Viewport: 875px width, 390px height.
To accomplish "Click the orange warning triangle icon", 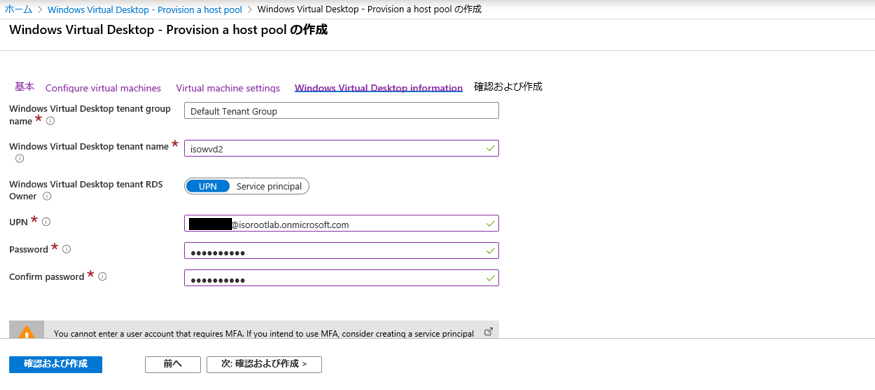I will (26, 333).
